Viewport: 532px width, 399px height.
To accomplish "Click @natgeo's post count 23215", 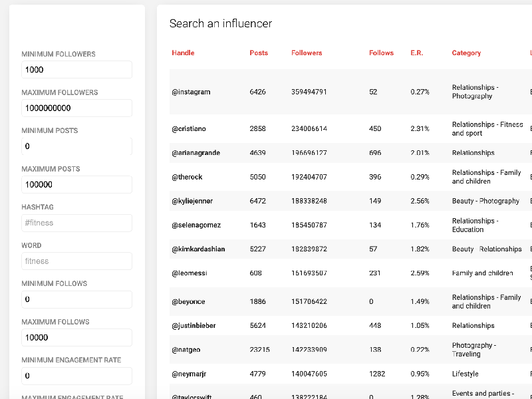I will coord(259,350).
